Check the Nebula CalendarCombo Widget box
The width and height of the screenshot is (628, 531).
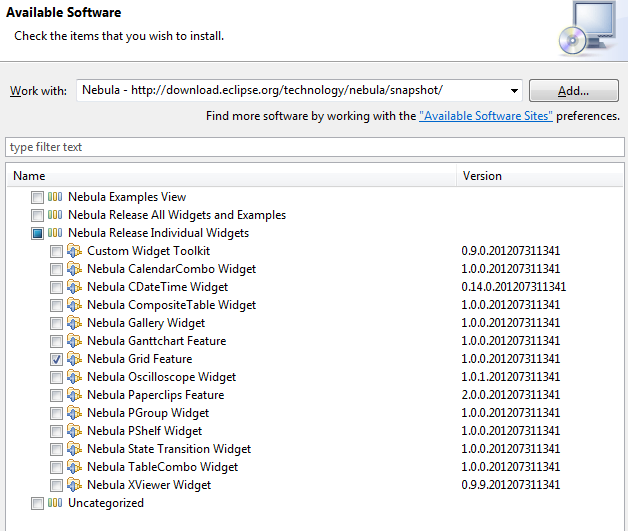click(56, 270)
